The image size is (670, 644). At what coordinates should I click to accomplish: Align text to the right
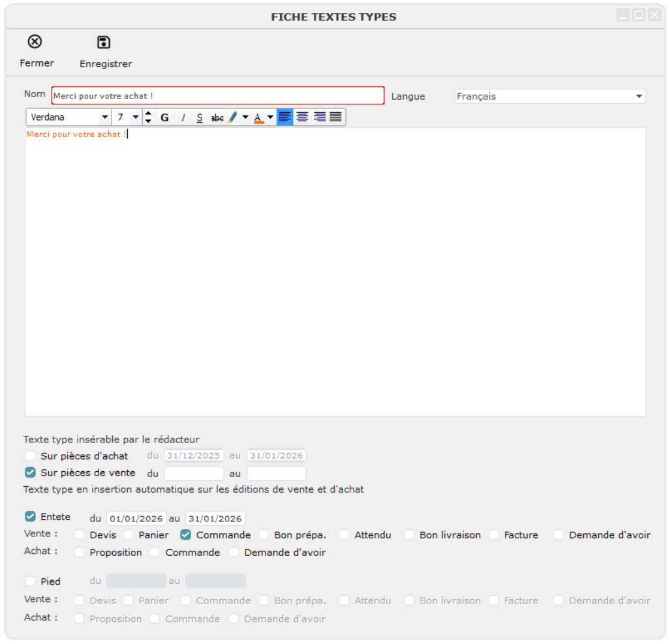click(x=319, y=117)
